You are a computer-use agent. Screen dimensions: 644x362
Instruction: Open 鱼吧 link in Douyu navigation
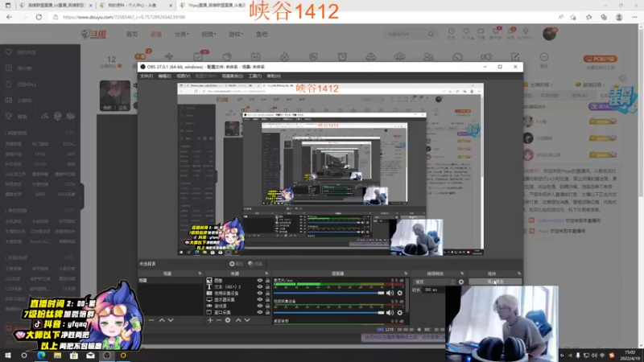pyautogui.click(x=262, y=35)
